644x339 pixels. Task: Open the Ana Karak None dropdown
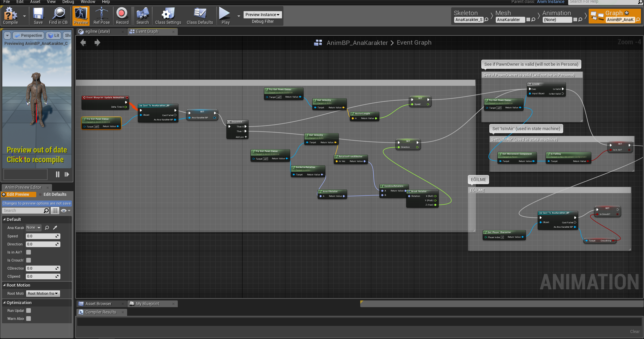click(33, 228)
